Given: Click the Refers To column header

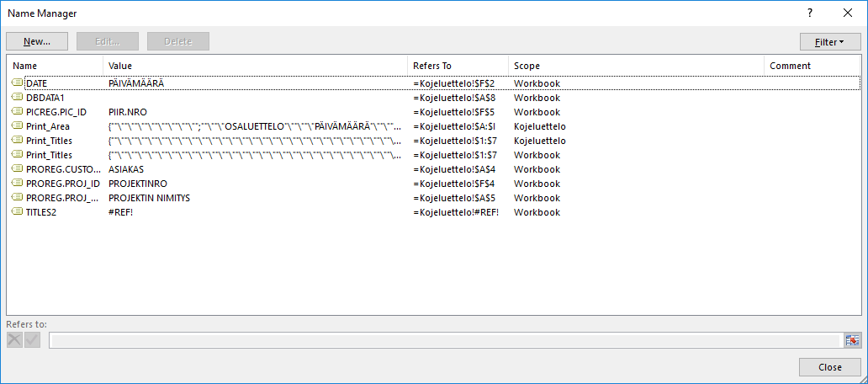Looking at the screenshot, I should [x=458, y=66].
